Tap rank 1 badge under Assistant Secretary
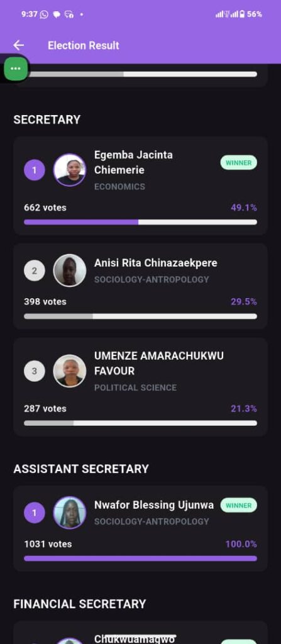 click(35, 513)
